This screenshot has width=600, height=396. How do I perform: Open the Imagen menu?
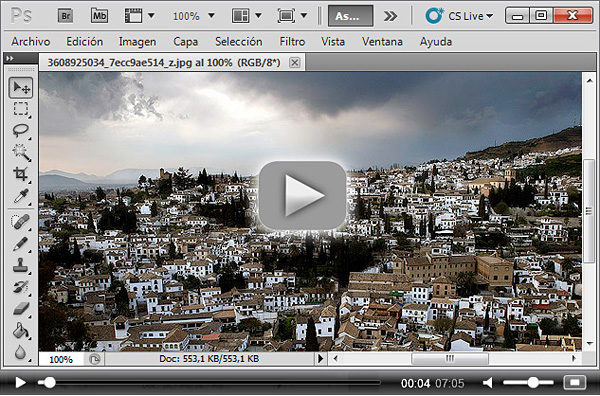(x=137, y=42)
